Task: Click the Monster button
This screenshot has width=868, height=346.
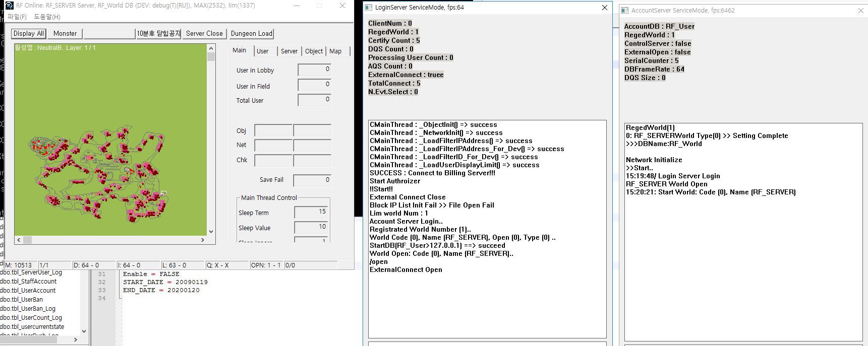Action: [65, 33]
